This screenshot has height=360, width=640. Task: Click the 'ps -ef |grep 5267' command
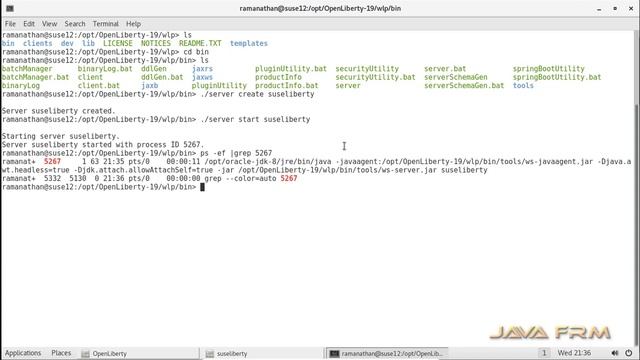[x=236, y=153]
